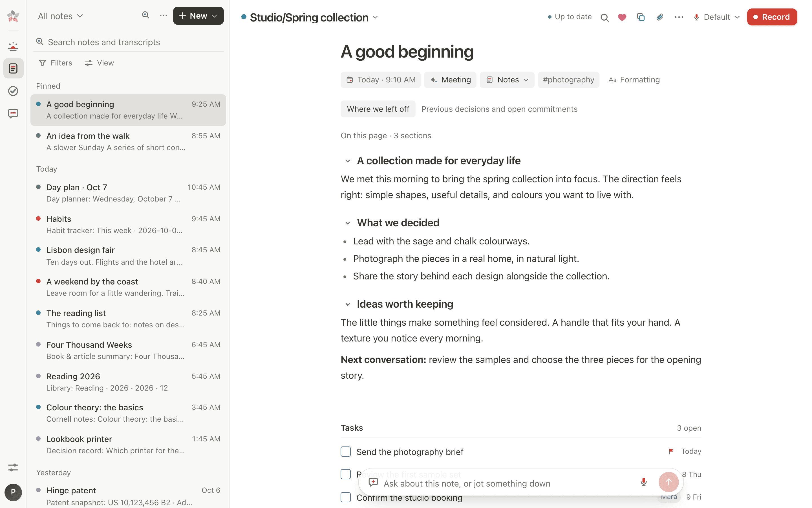
Task: Open the Notes type dropdown chip
Action: point(507,80)
